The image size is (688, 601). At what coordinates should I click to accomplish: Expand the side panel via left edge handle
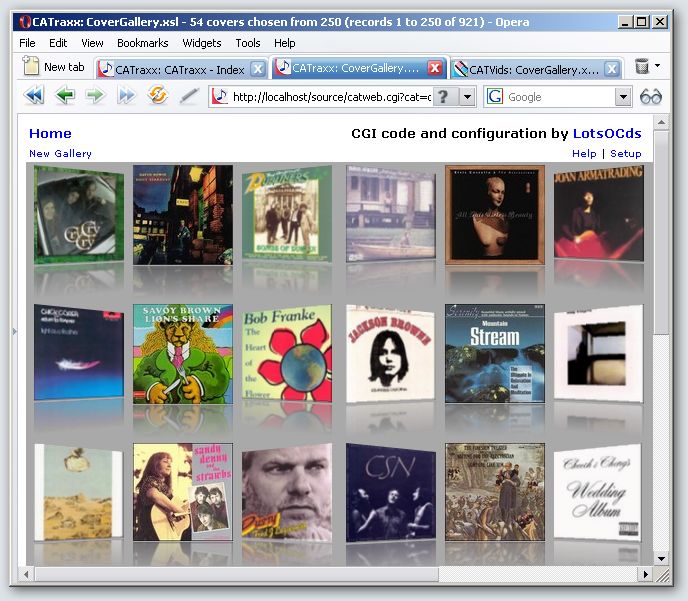(x=14, y=330)
